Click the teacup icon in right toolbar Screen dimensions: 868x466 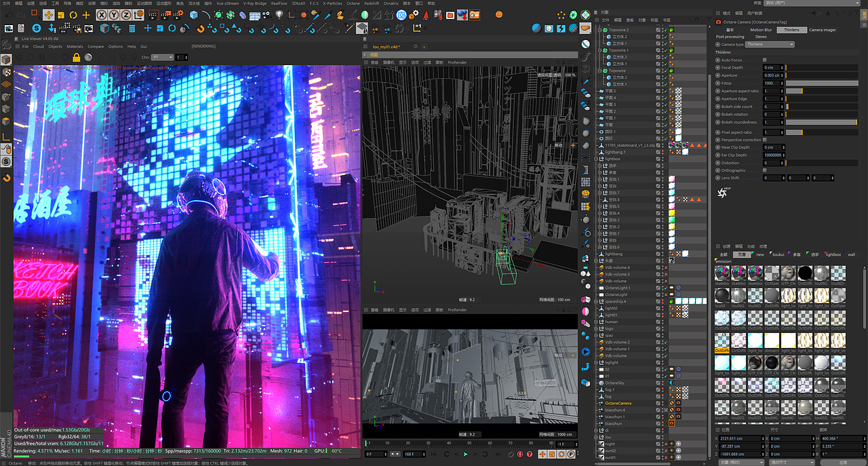586,28
